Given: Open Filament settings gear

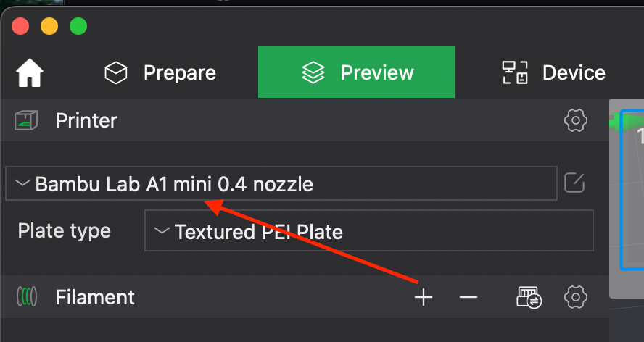Looking at the screenshot, I should (575, 297).
